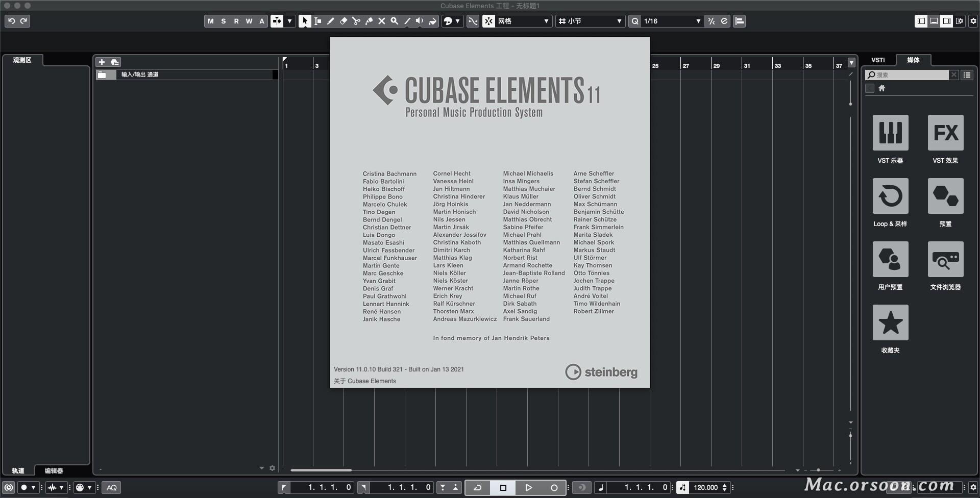This screenshot has width=980, height=498.
Task: Open the MIDI record mode dropdown
Action: point(84,487)
